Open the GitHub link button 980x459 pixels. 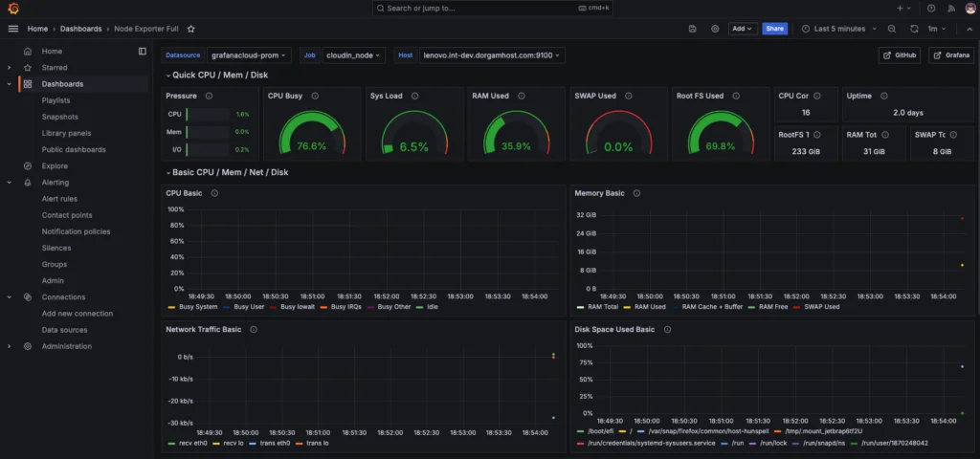tap(899, 55)
